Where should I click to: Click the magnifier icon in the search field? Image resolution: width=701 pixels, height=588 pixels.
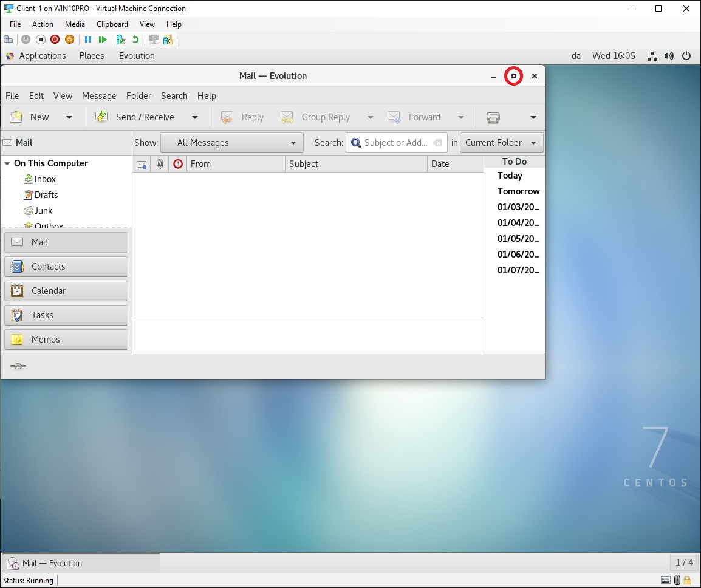356,143
